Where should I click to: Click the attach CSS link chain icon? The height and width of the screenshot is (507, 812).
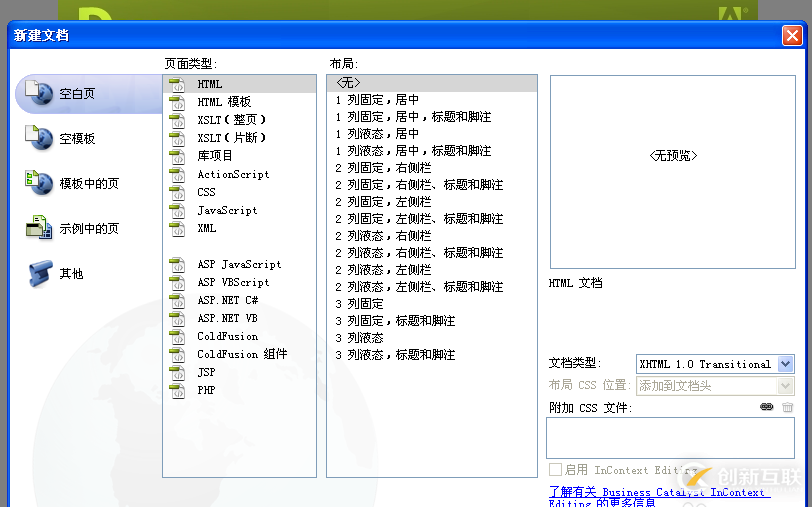(x=766, y=407)
